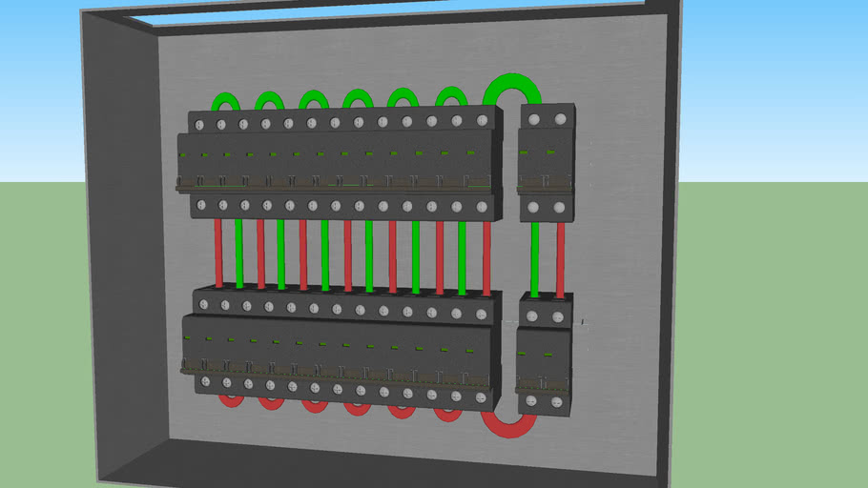
Task: Click top-left terminal screw of upper breaker row
Action: [x=201, y=125]
